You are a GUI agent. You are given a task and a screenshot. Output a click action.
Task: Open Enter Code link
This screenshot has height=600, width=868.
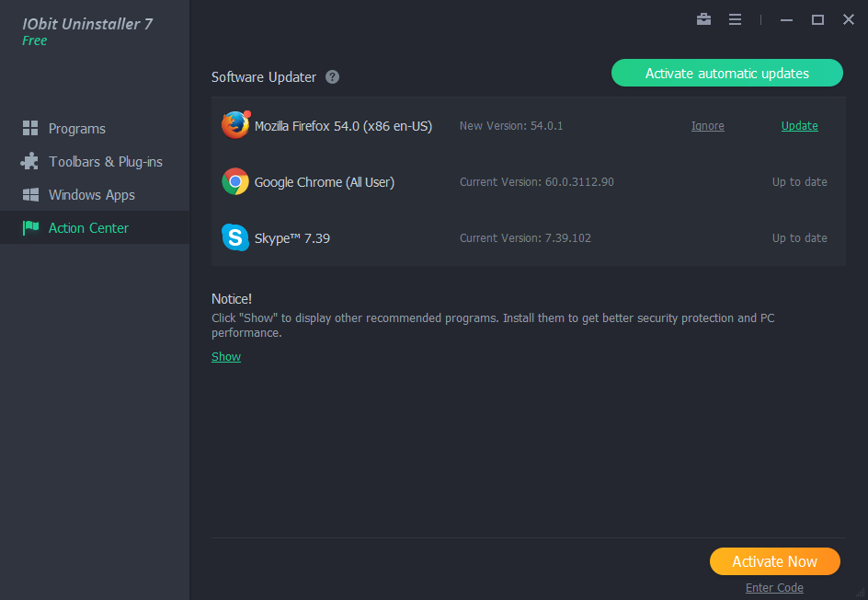pyautogui.click(x=774, y=587)
